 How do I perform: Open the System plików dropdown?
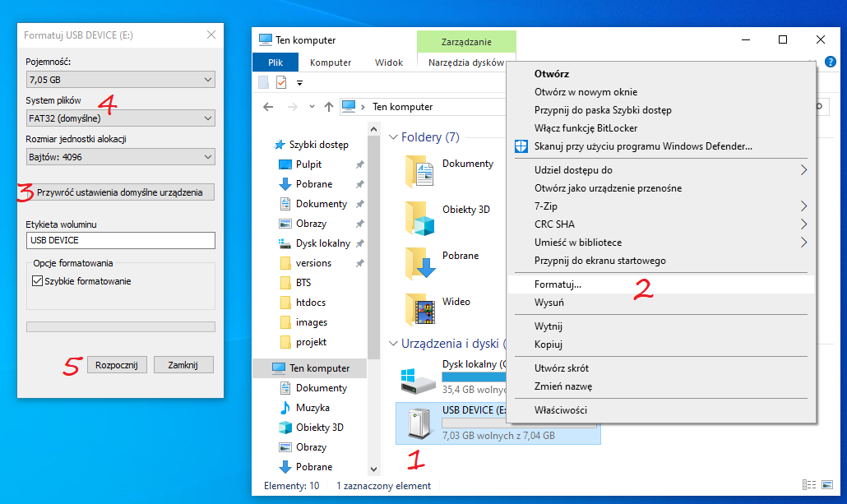pos(120,118)
